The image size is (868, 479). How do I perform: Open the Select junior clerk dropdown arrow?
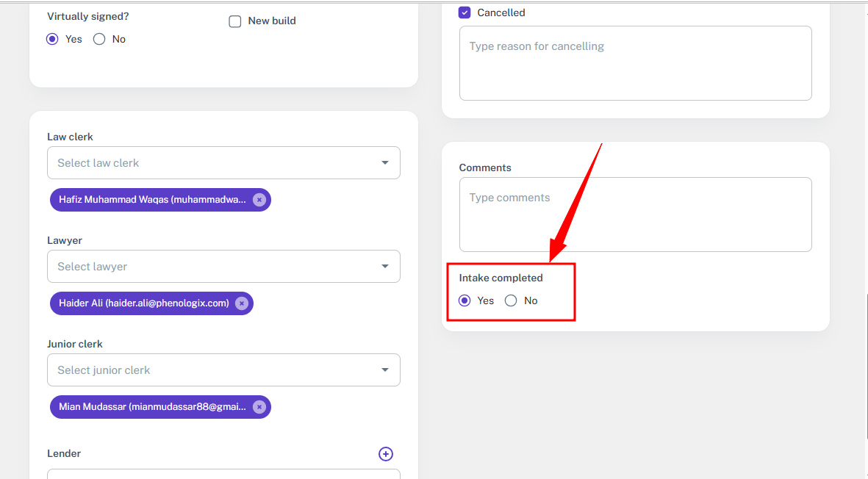click(384, 370)
